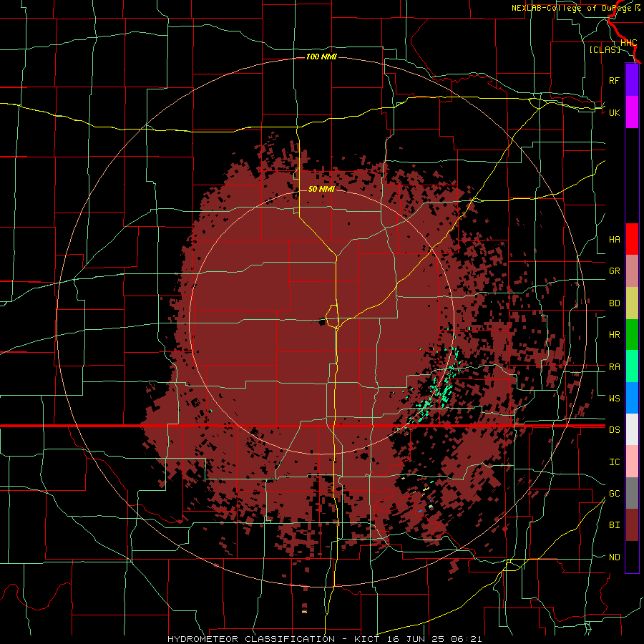Click the HYDROMETEOR CLASSIFICATION title text
Viewport: 644px width, 644px height.
[251, 639]
